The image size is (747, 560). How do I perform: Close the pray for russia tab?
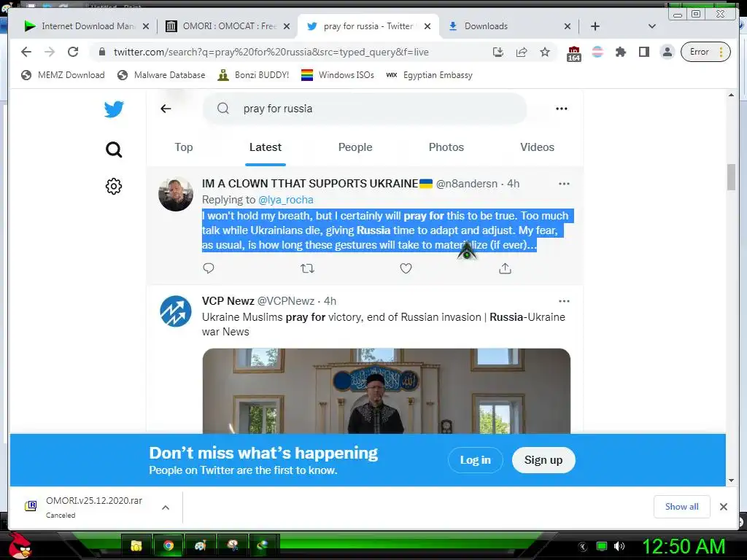(427, 26)
